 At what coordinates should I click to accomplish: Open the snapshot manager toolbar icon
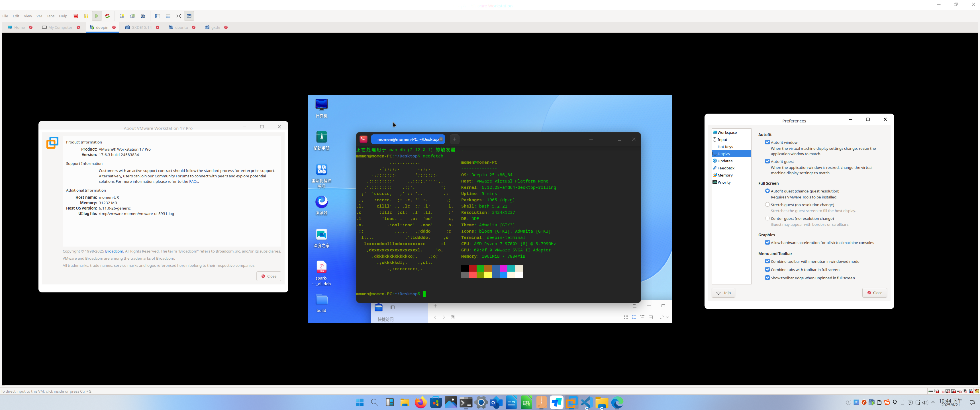[x=143, y=16]
